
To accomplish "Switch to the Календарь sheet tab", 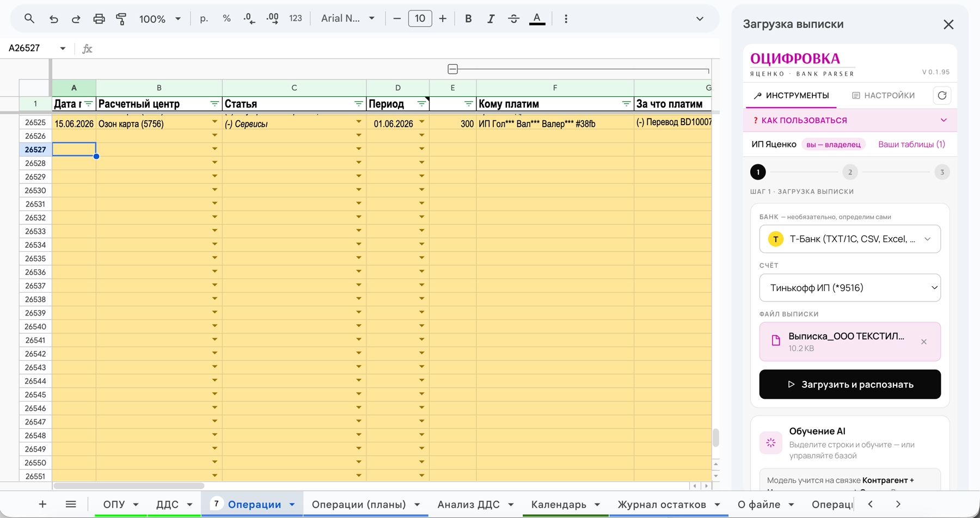I will coord(559,504).
